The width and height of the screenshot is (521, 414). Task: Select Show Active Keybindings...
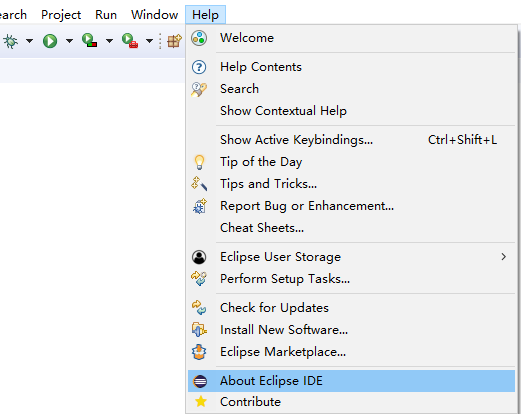[x=351, y=140]
